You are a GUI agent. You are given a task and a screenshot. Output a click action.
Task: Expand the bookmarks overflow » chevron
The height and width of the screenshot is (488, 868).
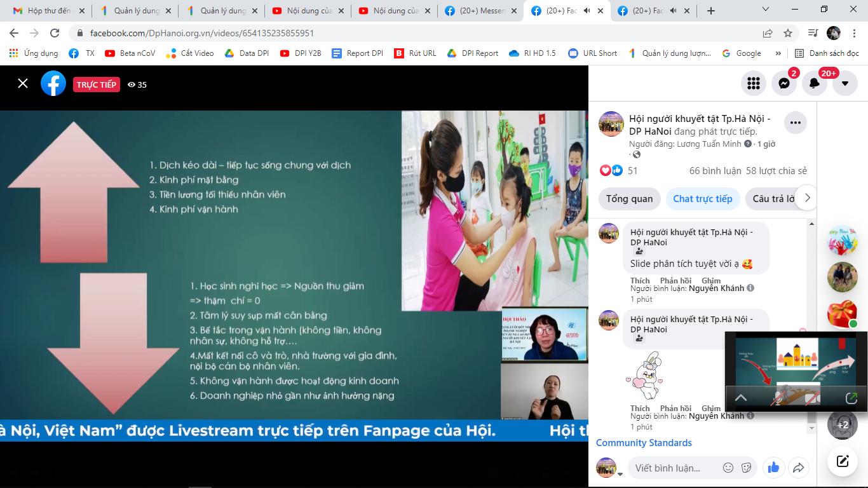tap(778, 53)
